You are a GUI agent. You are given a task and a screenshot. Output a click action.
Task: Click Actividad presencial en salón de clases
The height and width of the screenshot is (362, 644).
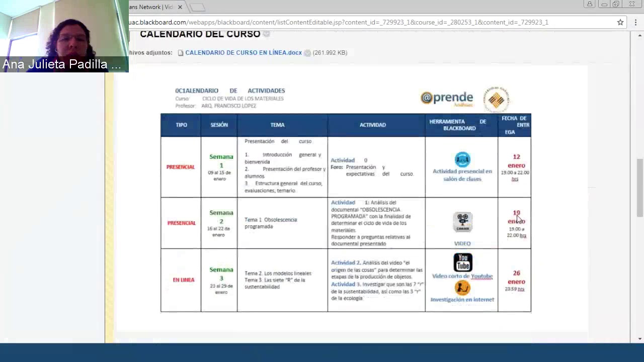click(x=462, y=175)
